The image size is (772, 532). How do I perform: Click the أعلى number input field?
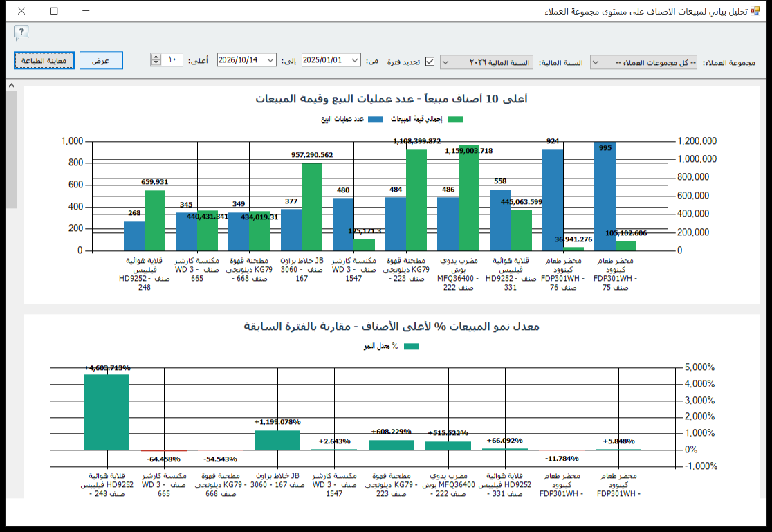pyautogui.click(x=172, y=59)
